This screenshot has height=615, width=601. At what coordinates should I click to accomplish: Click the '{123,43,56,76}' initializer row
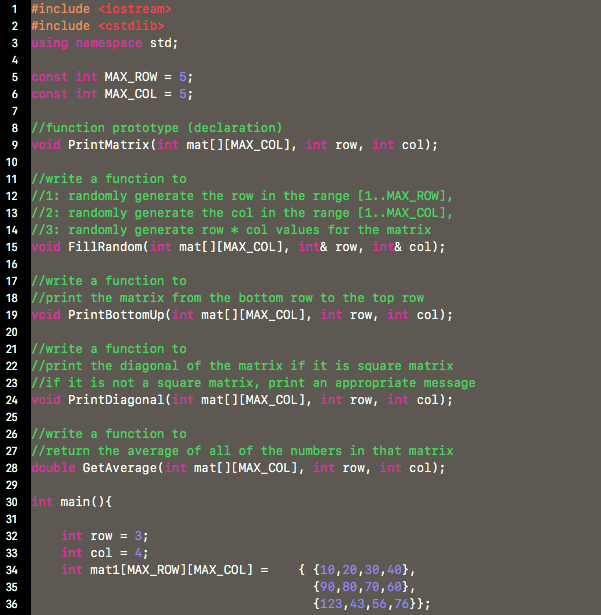point(365,604)
